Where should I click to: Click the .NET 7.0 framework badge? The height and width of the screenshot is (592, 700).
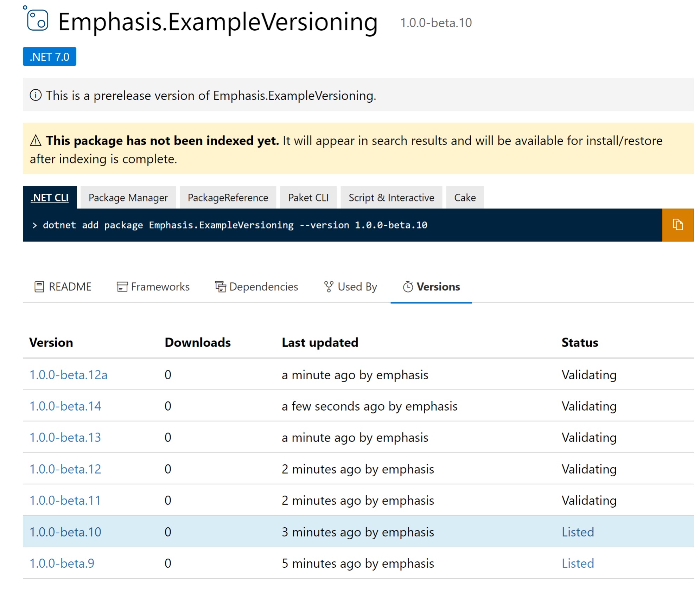[x=49, y=56]
